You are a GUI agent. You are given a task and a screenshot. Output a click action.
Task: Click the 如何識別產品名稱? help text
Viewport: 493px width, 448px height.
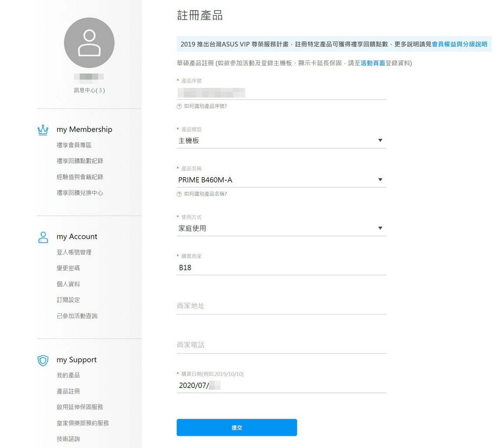205,194
